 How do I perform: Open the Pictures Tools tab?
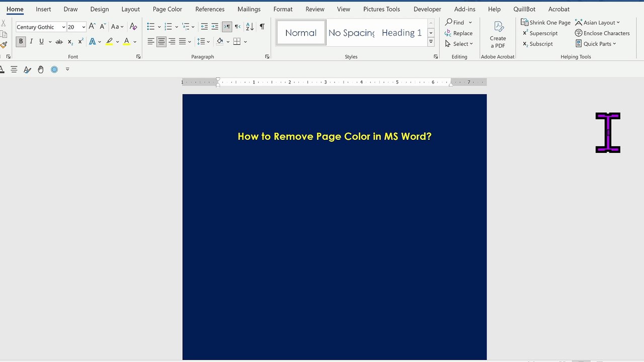(382, 9)
